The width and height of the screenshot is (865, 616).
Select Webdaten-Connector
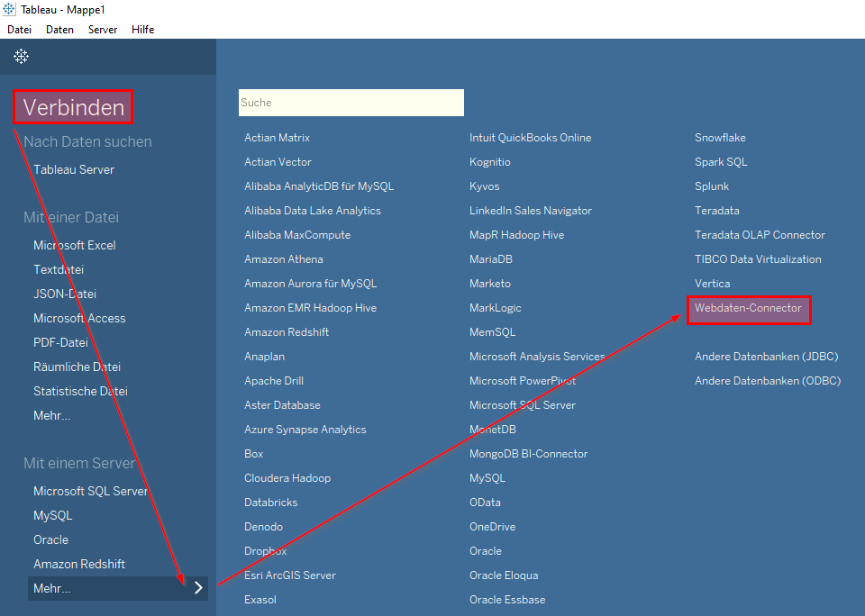[748, 308]
